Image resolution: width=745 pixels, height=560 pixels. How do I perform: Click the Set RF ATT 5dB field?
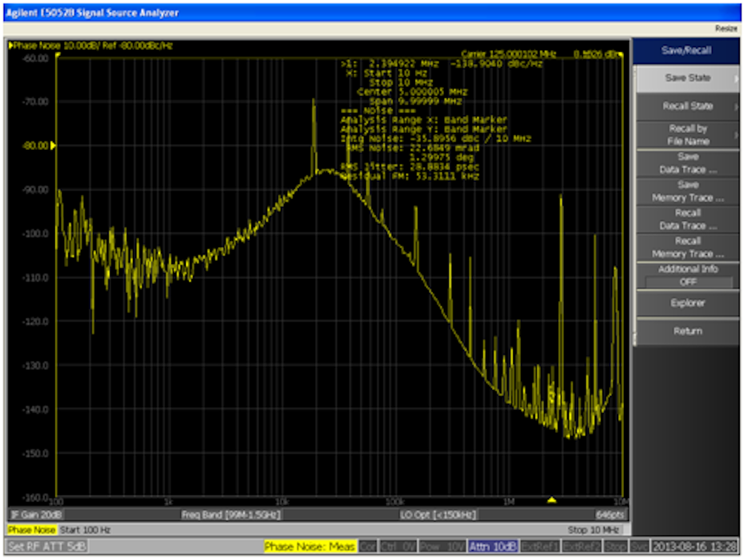click(47, 547)
